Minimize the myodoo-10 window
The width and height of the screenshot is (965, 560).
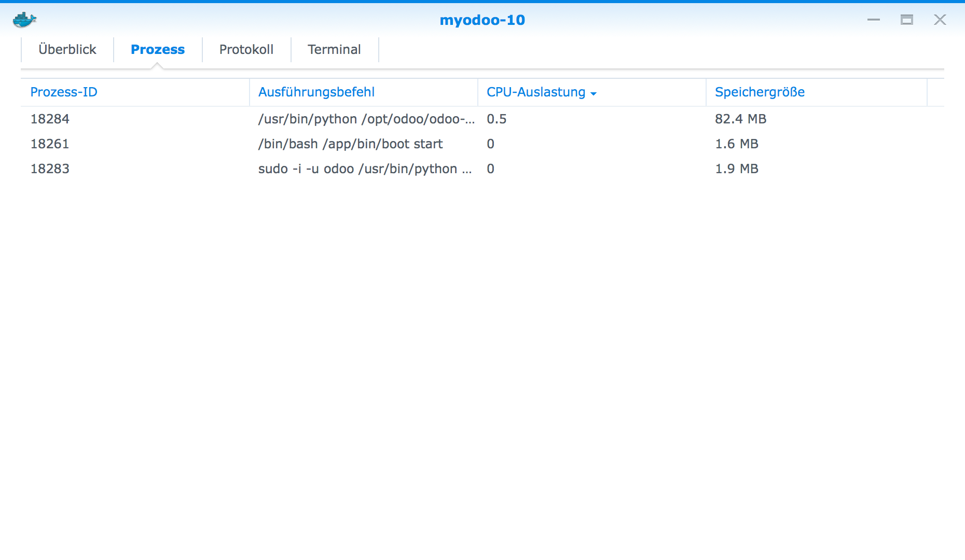point(874,20)
